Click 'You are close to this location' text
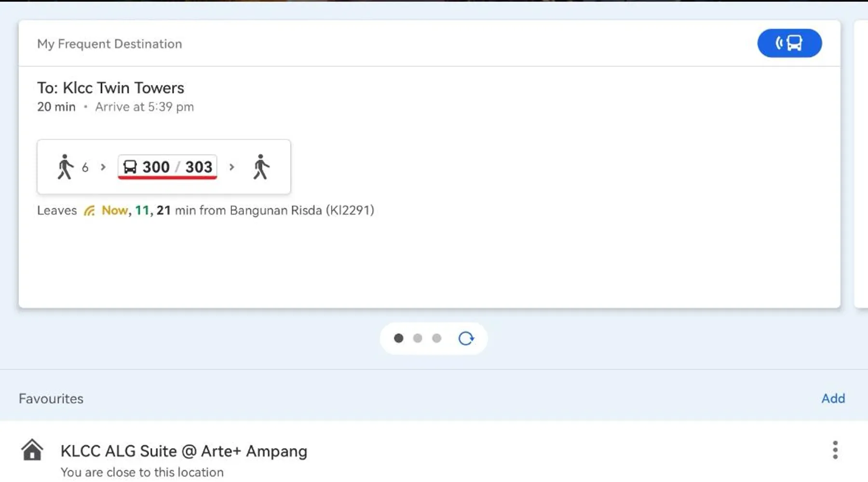868x482 pixels. pyautogui.click(x=142, y=472)
